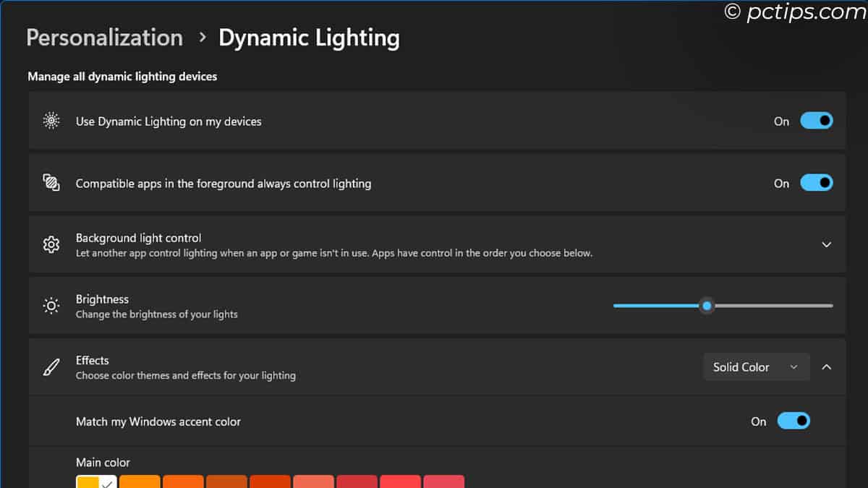Click the Compatible apps row icon
Image resolution: width=868 pixels, height=488 pixels.
tap(51, 183)
